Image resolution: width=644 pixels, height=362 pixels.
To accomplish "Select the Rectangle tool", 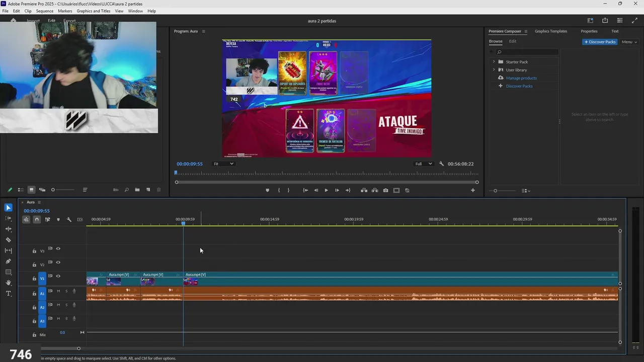I will [8, 272].
